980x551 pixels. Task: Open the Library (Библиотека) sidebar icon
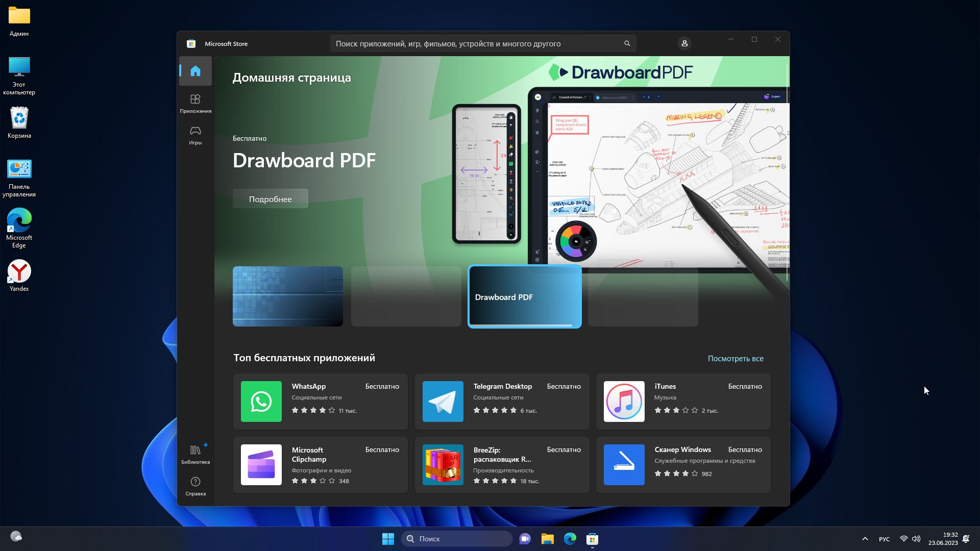[x=195, y=454]
